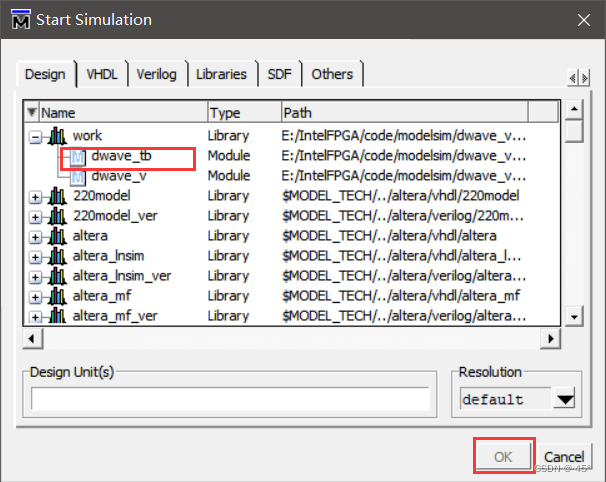The height and width of the screenshot is (482, 606).
Task: Open the Verilog tab
Action: [x=157, y=74]
